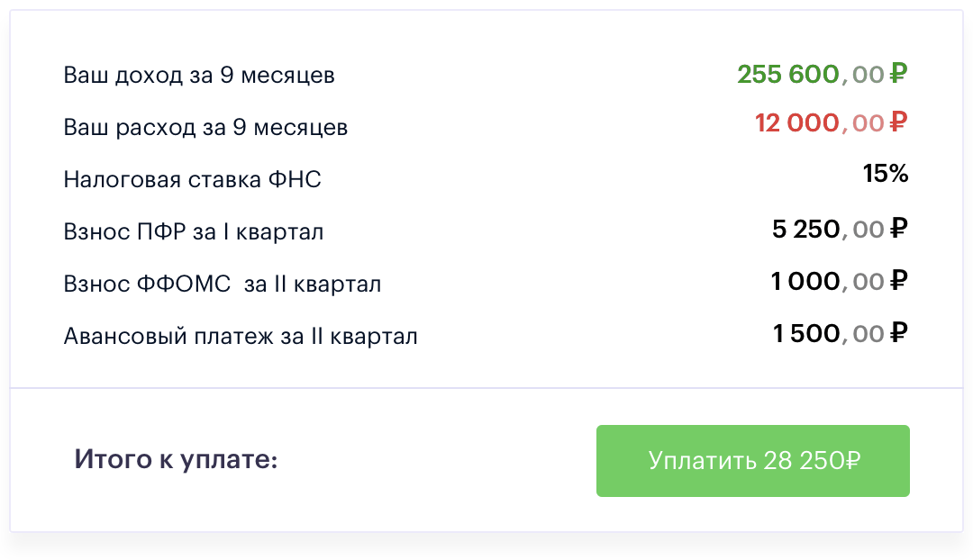Click the red 12 000 expense figure
973x560 pixels.
click(797, 122)
